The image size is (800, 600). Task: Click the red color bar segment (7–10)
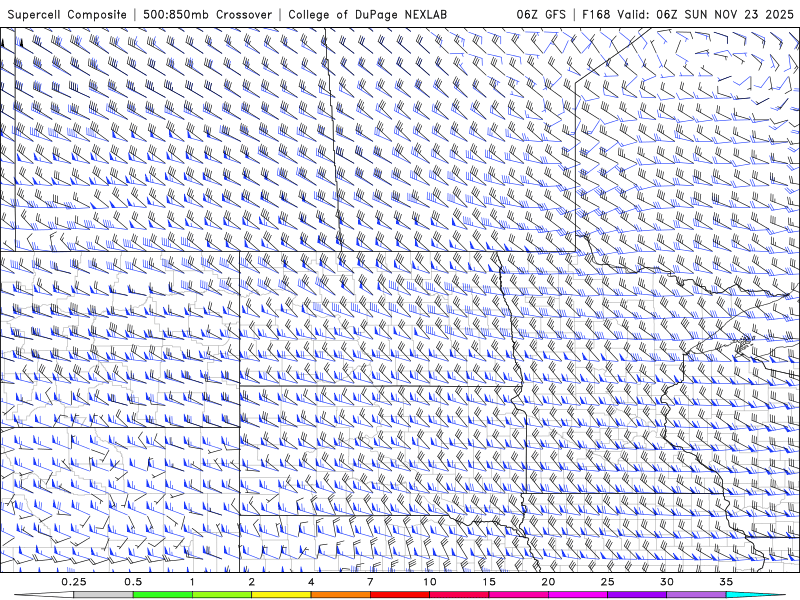coord(400,595)
